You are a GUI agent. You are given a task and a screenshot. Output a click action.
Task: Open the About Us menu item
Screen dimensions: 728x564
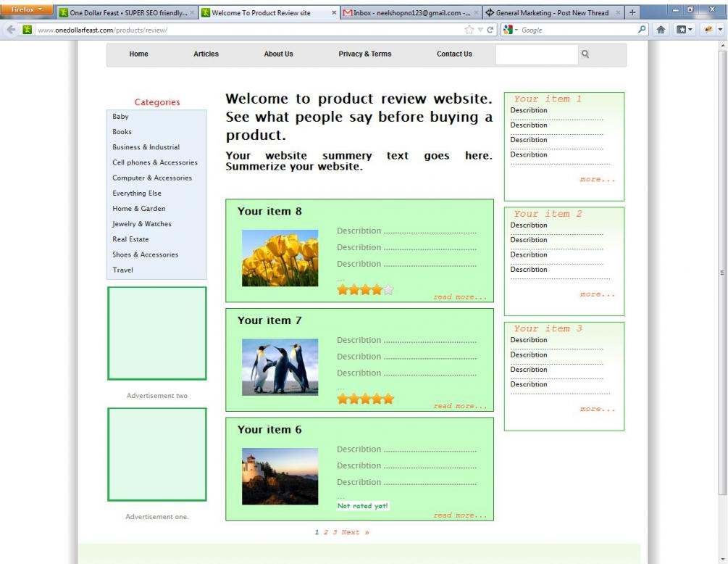tap(279, 54)
